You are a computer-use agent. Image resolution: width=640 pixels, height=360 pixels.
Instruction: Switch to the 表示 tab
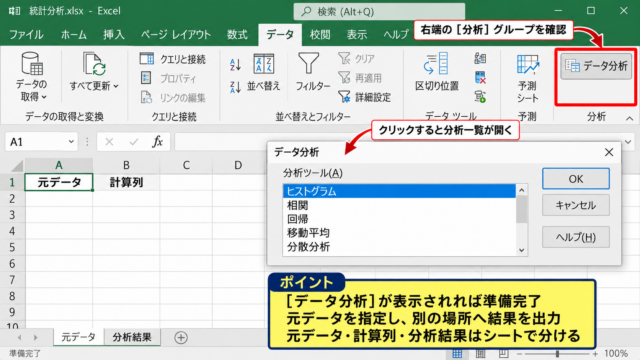coord(357,35)
